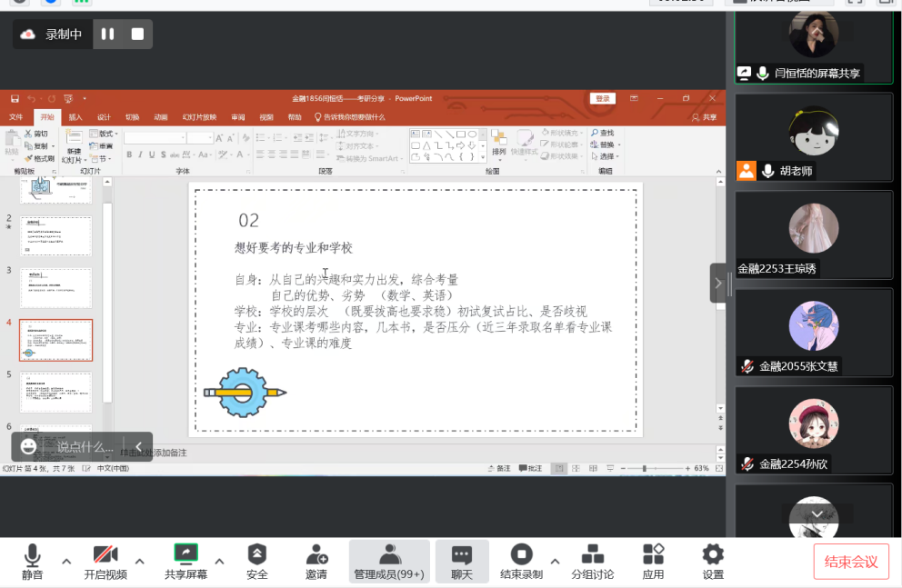Viewport: 902px width, 588px height.
Task: Stop the recording with square button
Action: [137, 35]
